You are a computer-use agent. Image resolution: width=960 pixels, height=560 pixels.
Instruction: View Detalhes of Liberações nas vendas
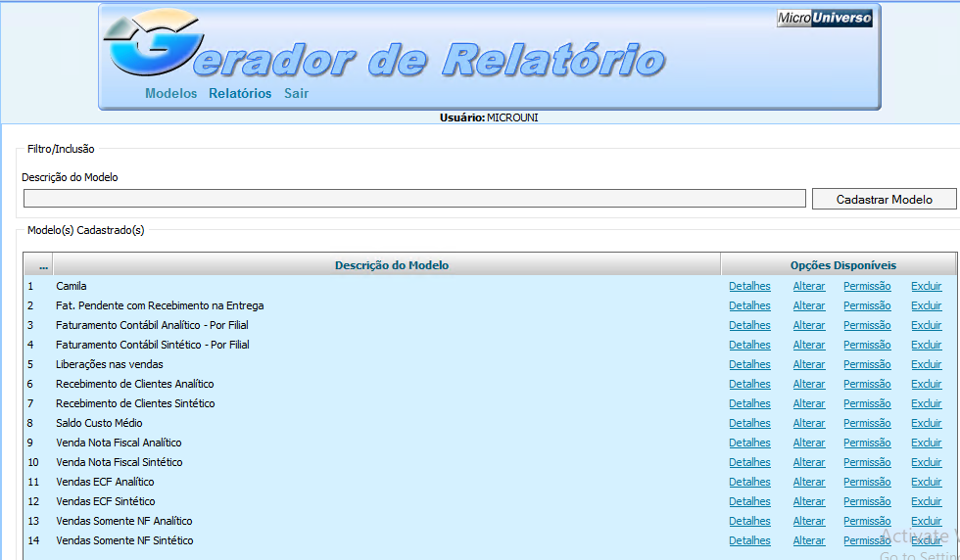tap(749, 364)
